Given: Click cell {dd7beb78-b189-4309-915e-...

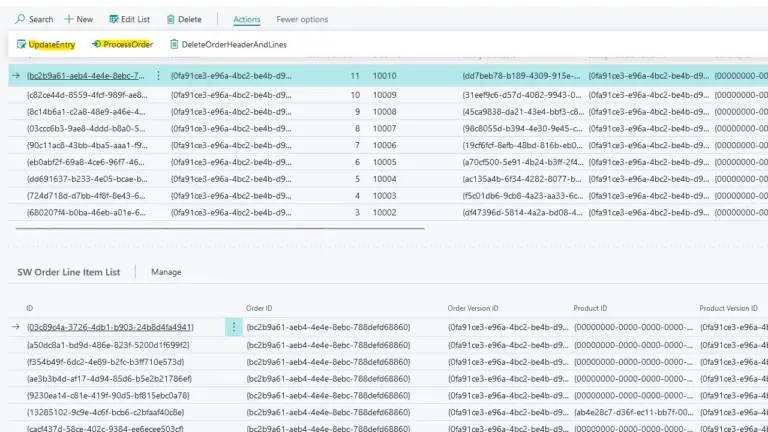Looking at the screenshot, I should (521, 75).
